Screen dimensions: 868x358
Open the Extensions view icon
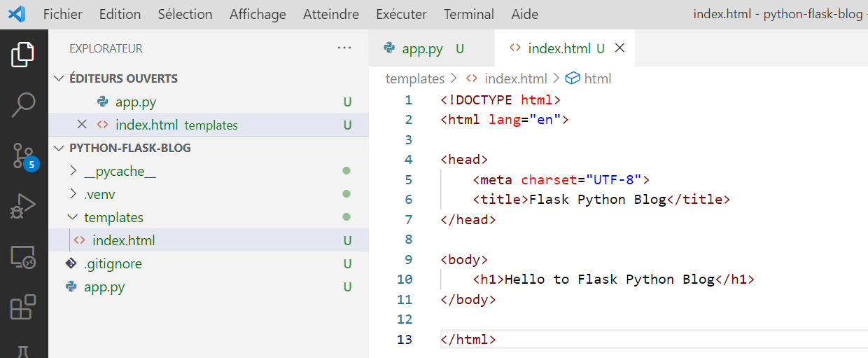point(23,308)
